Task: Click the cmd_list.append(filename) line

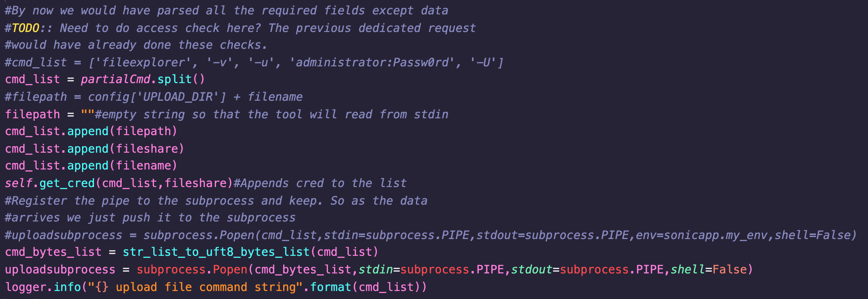Action: coord(91,166)
